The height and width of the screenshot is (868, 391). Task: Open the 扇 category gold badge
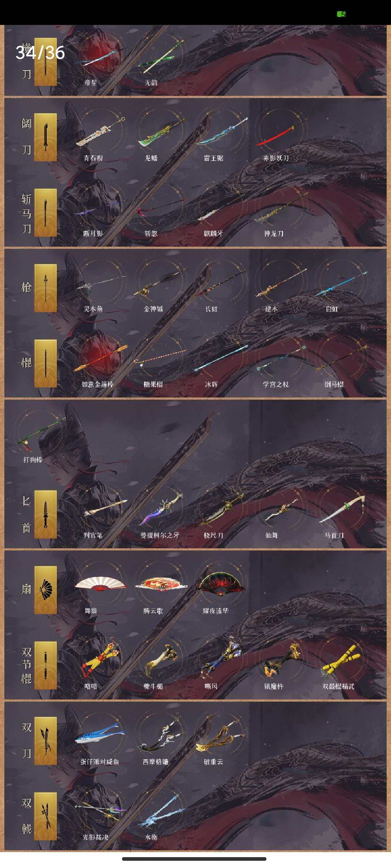tap(46, 590)
